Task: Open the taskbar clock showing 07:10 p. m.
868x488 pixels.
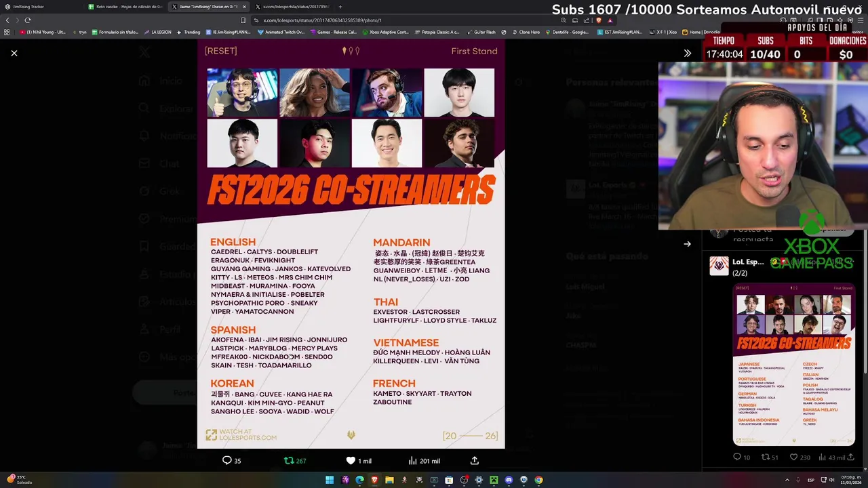Action: coord(850,480)
